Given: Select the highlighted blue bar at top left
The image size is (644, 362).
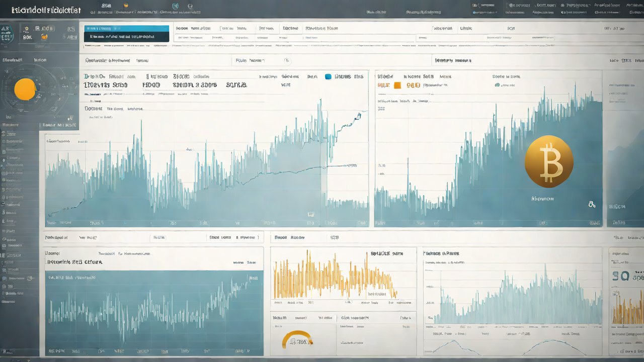Looking at the screenshot, I should point(127,29).
